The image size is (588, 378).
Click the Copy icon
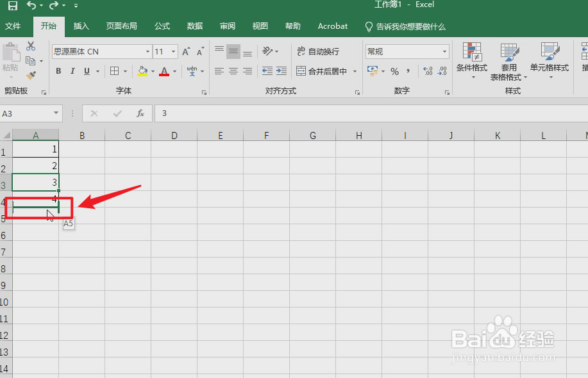[31, 61]
